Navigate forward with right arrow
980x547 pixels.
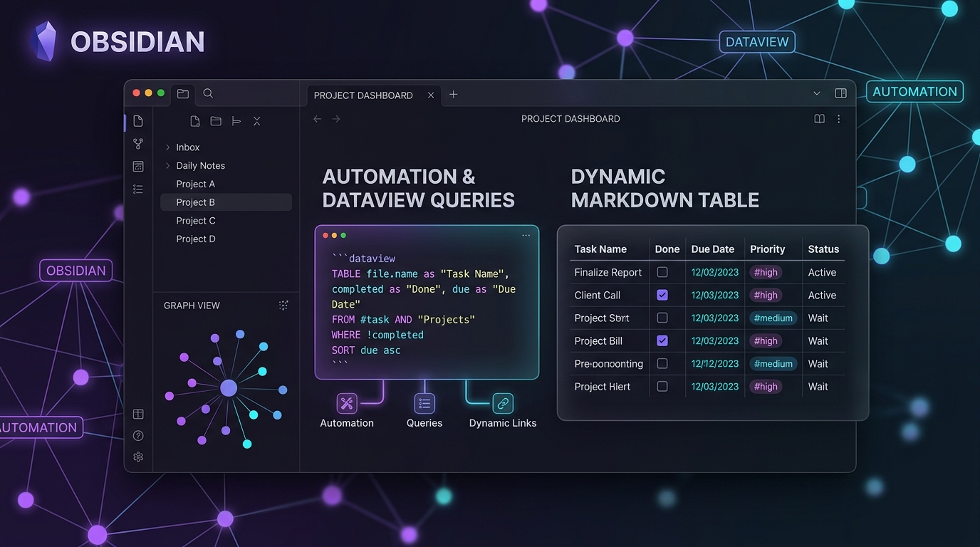click(x=336, y=119)
